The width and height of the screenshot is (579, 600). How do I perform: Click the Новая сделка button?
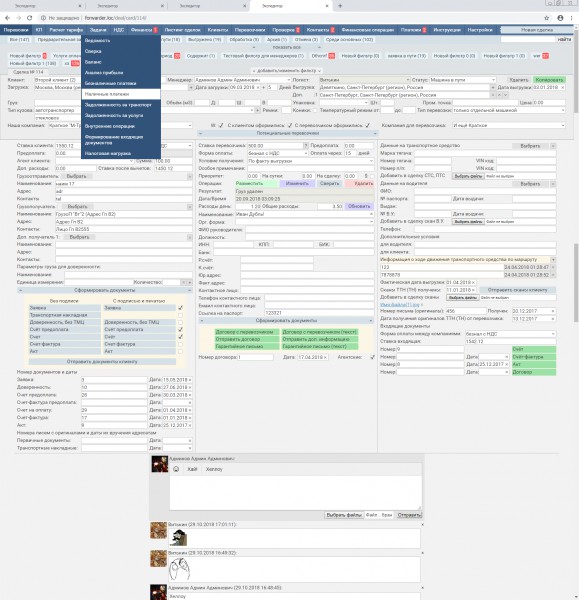point(537,30)
